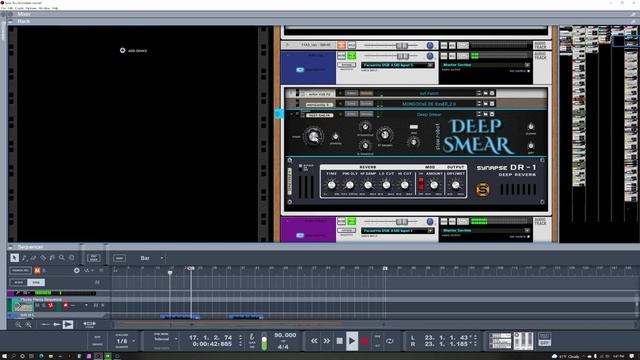
Task: Open patch browser folder for Deep Smear
Action: click(485, 114)
